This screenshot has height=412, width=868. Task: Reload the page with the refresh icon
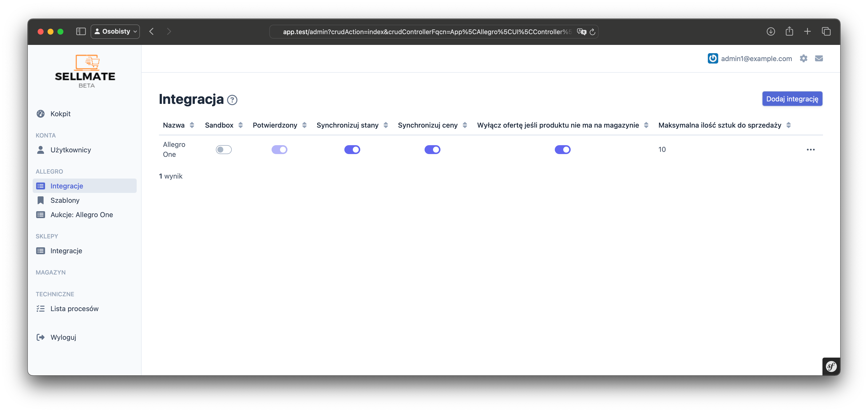coord(592,32)
